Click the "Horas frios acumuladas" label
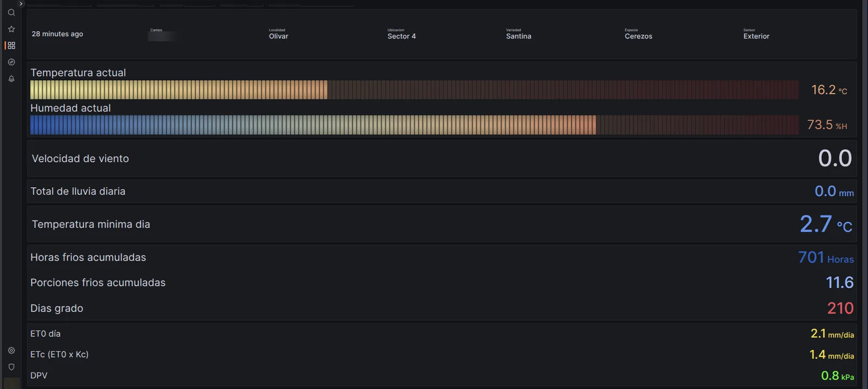Viewport: 868px width, 389px height. 88,257
